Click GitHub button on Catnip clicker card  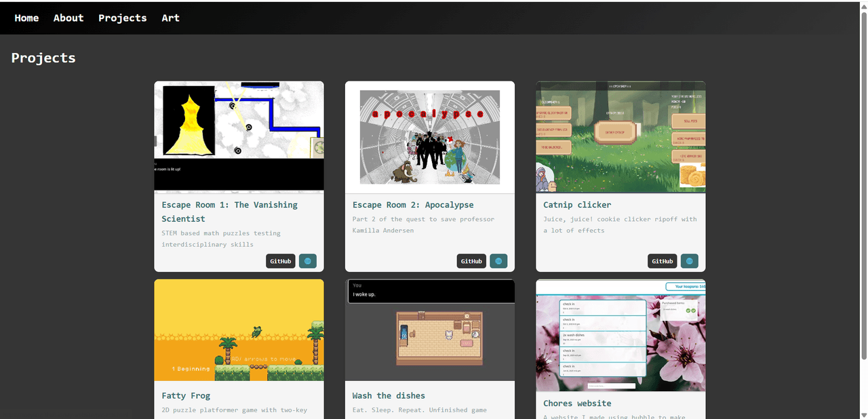[663, 261]
